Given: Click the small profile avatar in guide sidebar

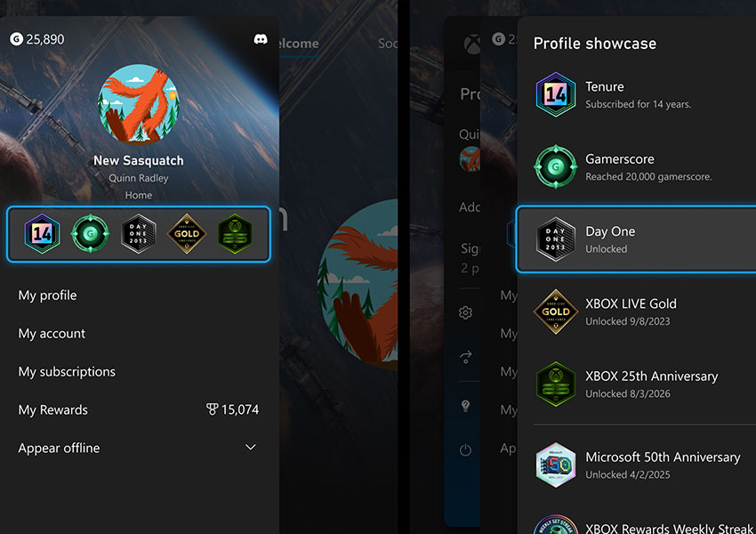Looking at the screenshot, I should pyautogui.click(x=470, y=158).
